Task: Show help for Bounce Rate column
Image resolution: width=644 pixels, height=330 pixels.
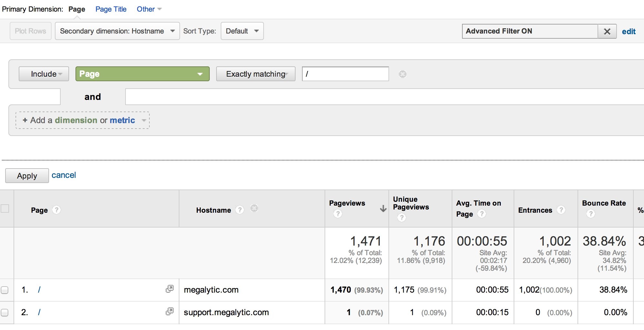Action: (590, 214)
